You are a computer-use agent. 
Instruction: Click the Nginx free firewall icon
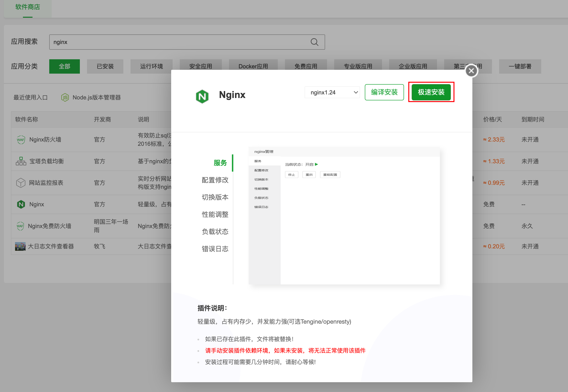[x=20, y=226]
